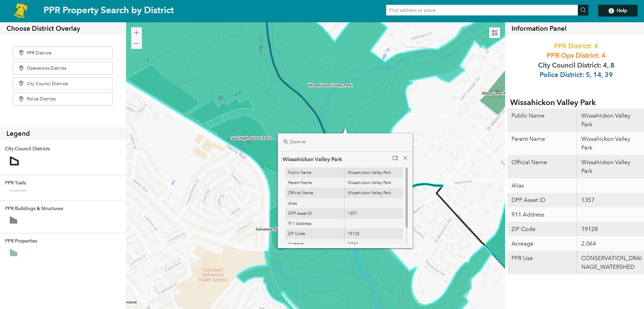This screenshot has height=309, width=644.
Task: Enable the Police Districts overlay
Action: click(x=63, y=99)
